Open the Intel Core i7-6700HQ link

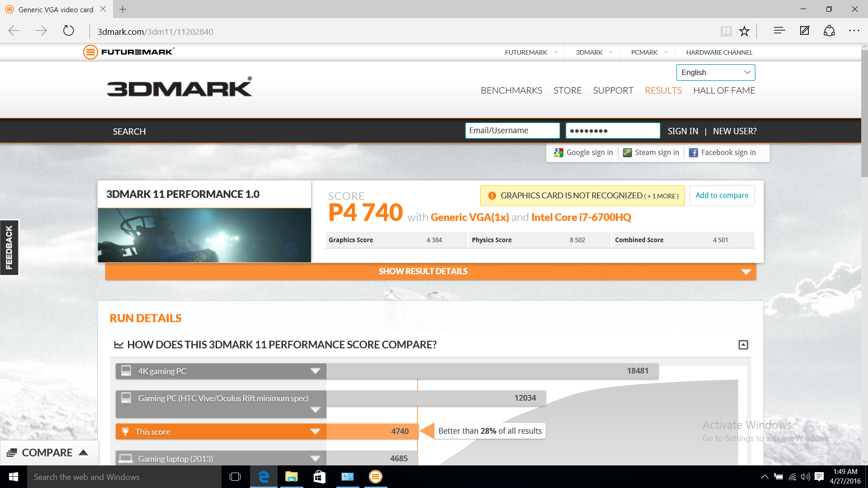pos(581,217)
